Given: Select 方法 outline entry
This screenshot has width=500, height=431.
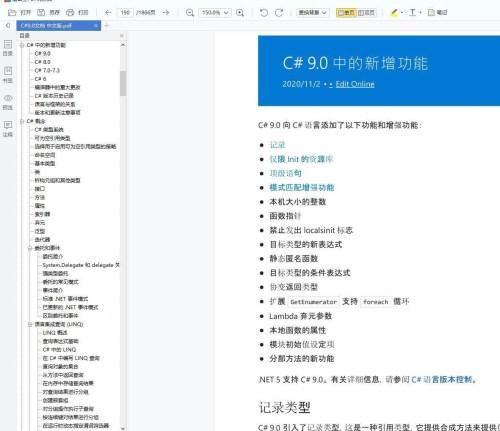Looking at the screenshot, I should (40, 197).
